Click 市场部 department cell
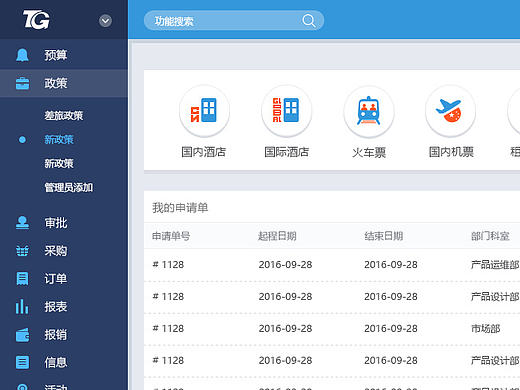520x390 pixels. pos(485,329)
